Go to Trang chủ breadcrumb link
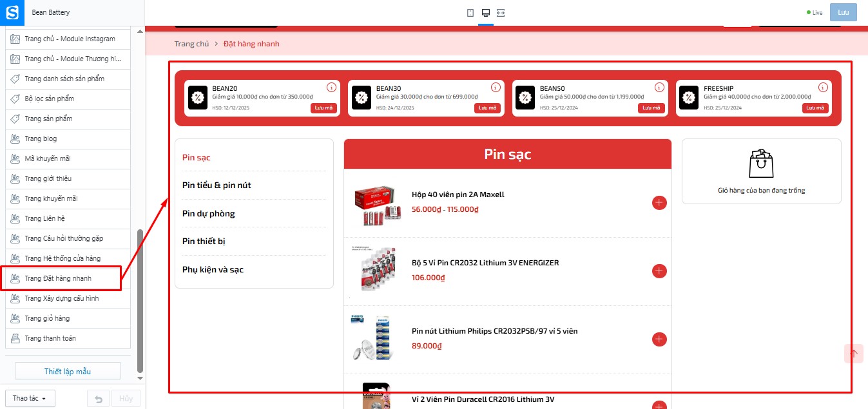Screen dimensions: 868x409 point(192,44)
